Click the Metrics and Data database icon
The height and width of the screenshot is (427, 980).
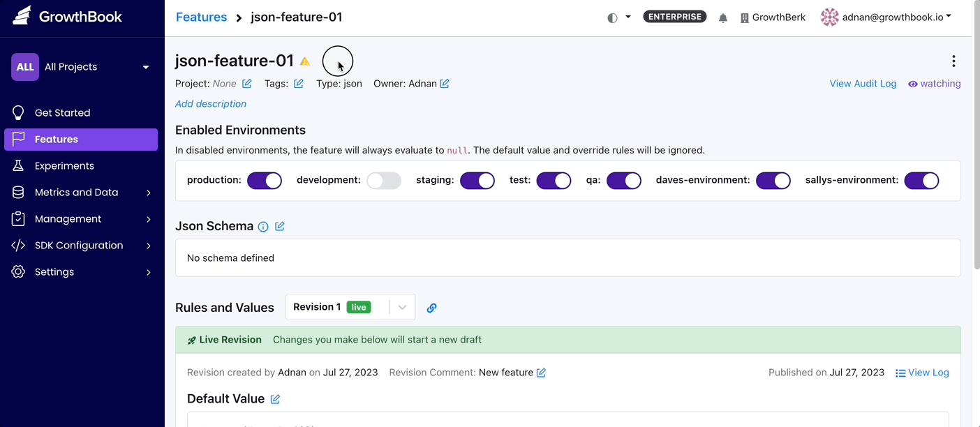(19, 192)
